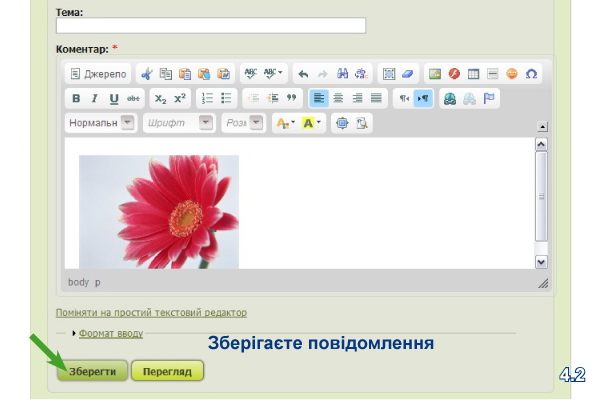The width and height of the screenshot is (600, 400).
Task: Insert special character omega icon
Action: tap(531, 74)
